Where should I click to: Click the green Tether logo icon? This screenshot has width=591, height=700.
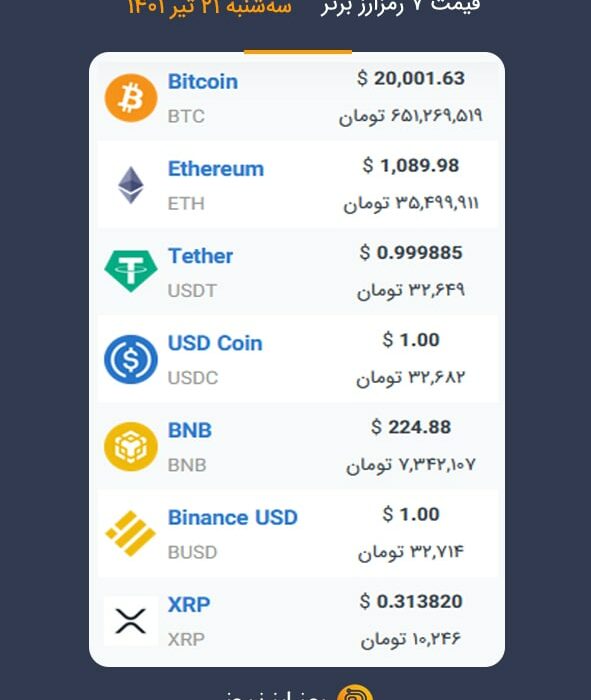tap(131, 271)
